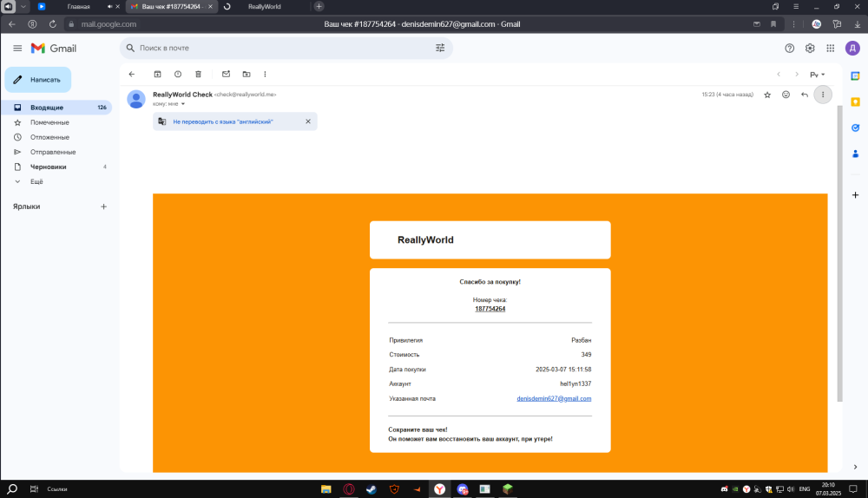The image size is (868, 498).
Task: Open browser downloads icon
Action: pos(858,24)
